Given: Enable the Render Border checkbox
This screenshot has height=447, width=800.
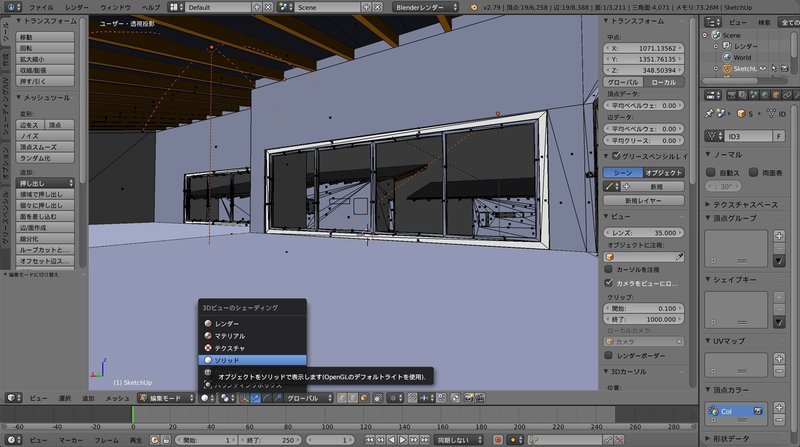Looking at the screenshot, I should click(x=608, y=355).
